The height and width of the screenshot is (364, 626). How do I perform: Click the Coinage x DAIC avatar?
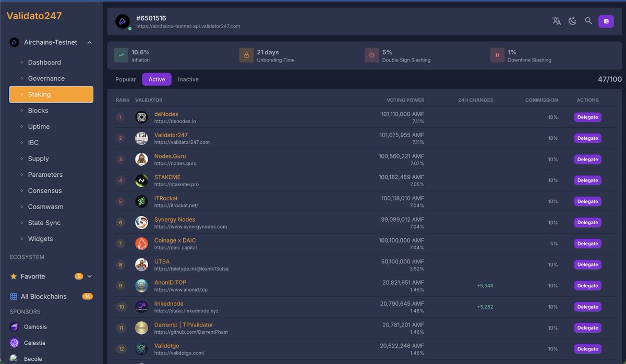pos(141,244)
